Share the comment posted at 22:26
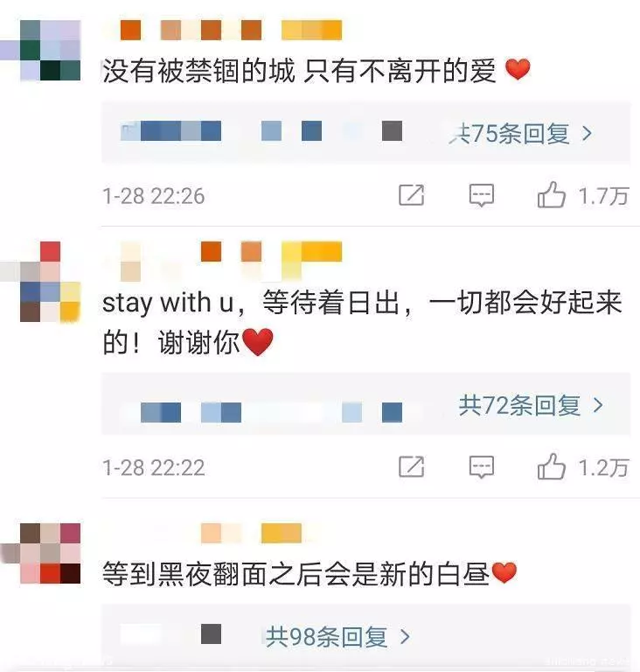 (x=411, y=195)
